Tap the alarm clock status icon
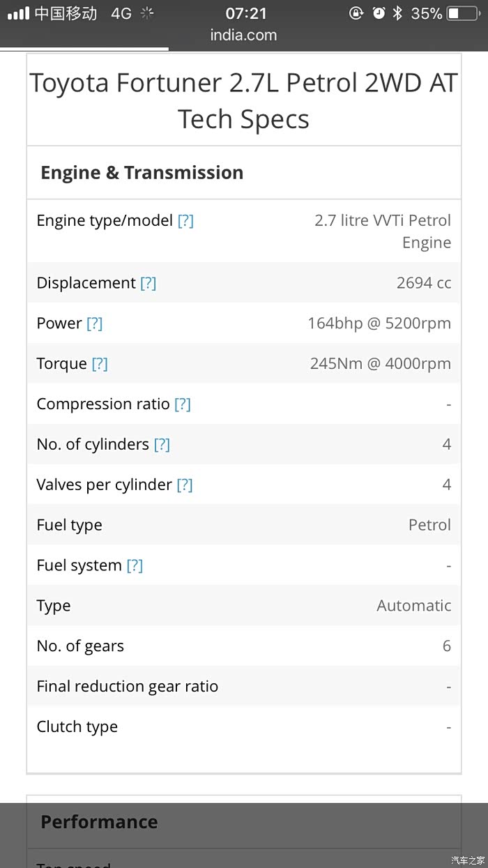 tap(379, 13)
